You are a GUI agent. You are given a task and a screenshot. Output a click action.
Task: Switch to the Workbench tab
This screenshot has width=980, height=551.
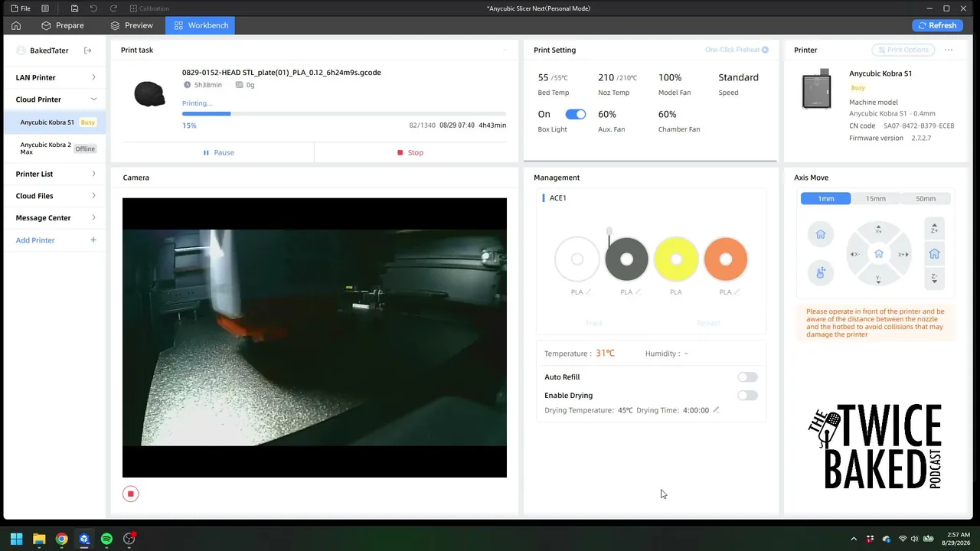point(201,25)
